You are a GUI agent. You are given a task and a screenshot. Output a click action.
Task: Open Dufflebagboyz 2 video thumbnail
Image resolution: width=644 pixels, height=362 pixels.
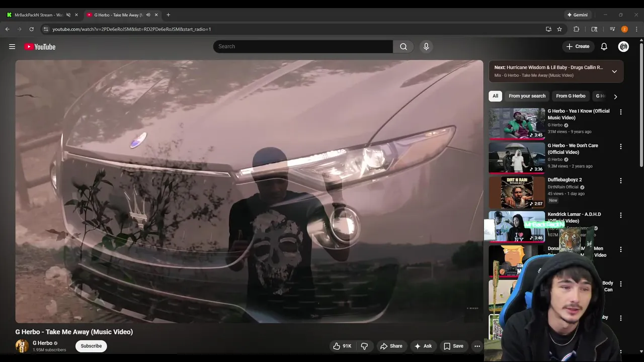517,192
